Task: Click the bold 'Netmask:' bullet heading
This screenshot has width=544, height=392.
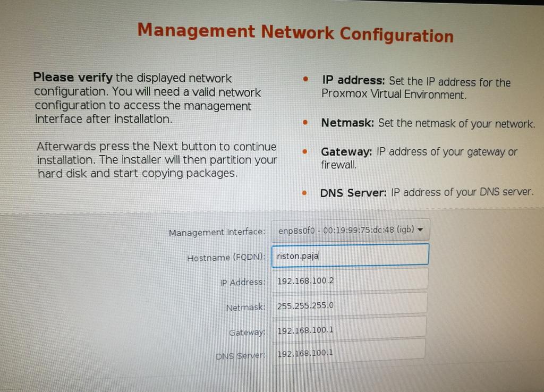Action: coord(347,123)
